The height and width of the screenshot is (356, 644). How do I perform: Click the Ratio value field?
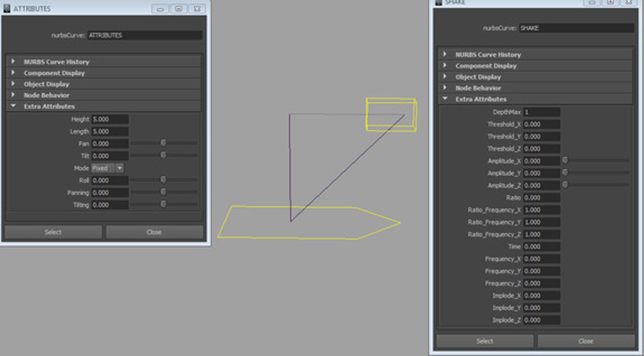click(541, 197)
